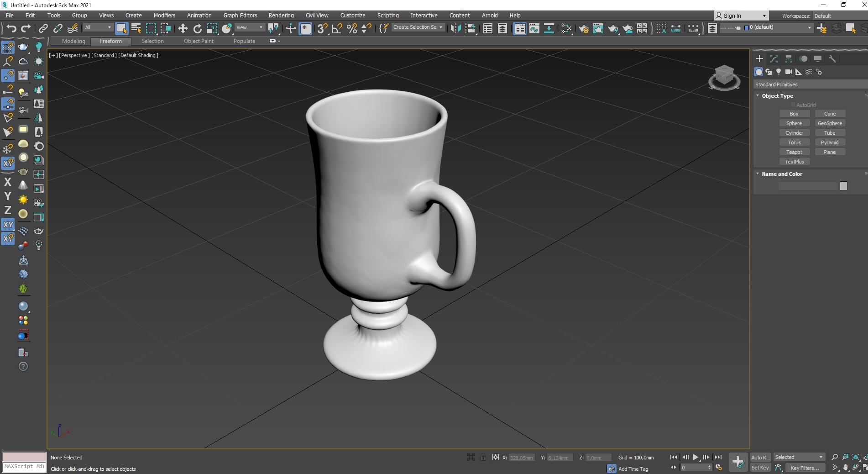Screen dimensions: 868x474
Task: Select the Cameras category icon
Action: click(789, 72)
